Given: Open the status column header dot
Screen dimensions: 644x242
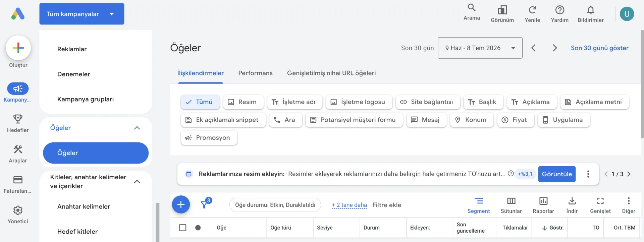Looking at the screenshot, I should click(x=198, y=228).
